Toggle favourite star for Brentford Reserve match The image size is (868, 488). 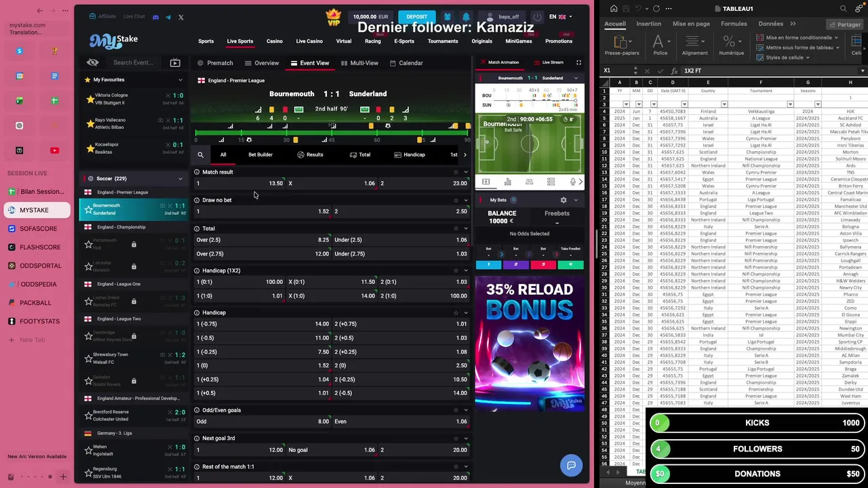coord(88,415)
